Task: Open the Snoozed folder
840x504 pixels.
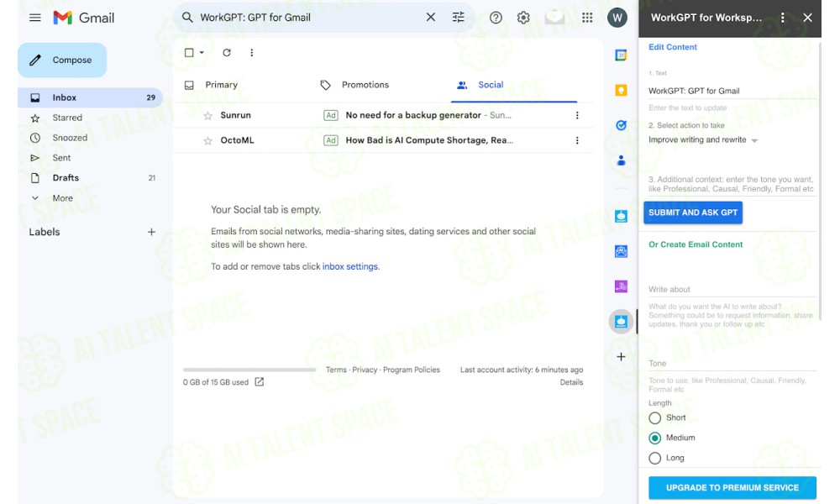Action: pyautogui.click(x=90, y=138)
